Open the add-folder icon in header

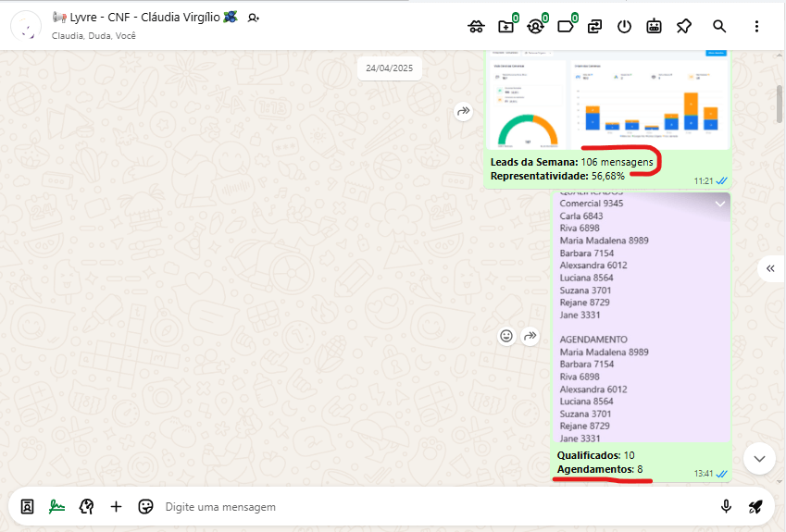(x=505, y=26)
